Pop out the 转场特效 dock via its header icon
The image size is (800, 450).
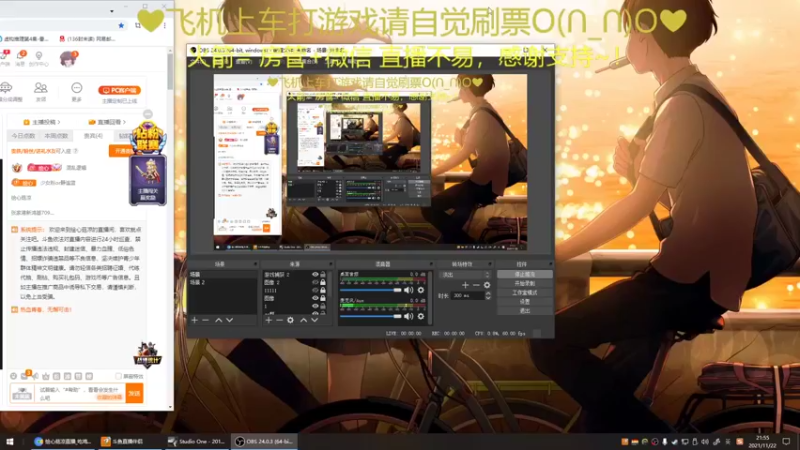490,264
